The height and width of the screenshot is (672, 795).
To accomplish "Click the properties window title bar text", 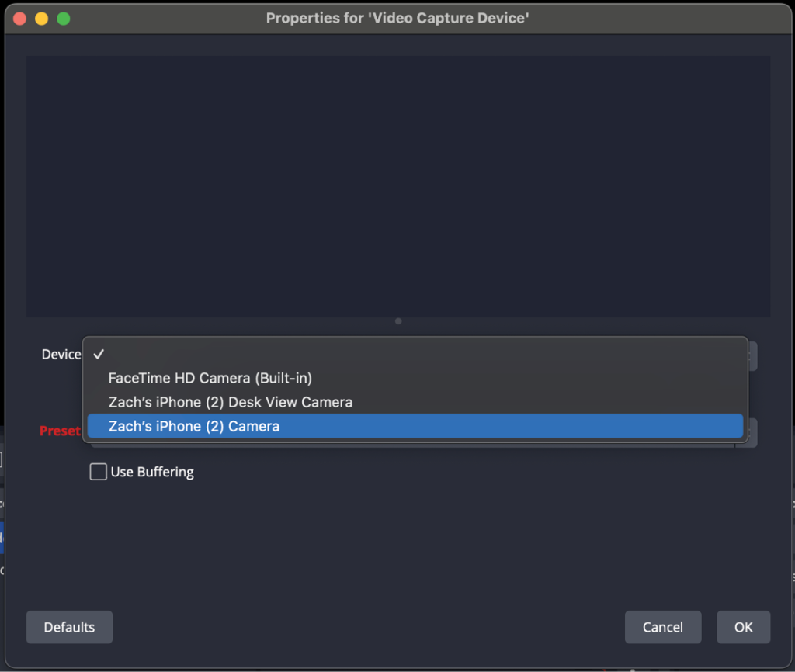I will pyautogui.click(x=397, y=18).
